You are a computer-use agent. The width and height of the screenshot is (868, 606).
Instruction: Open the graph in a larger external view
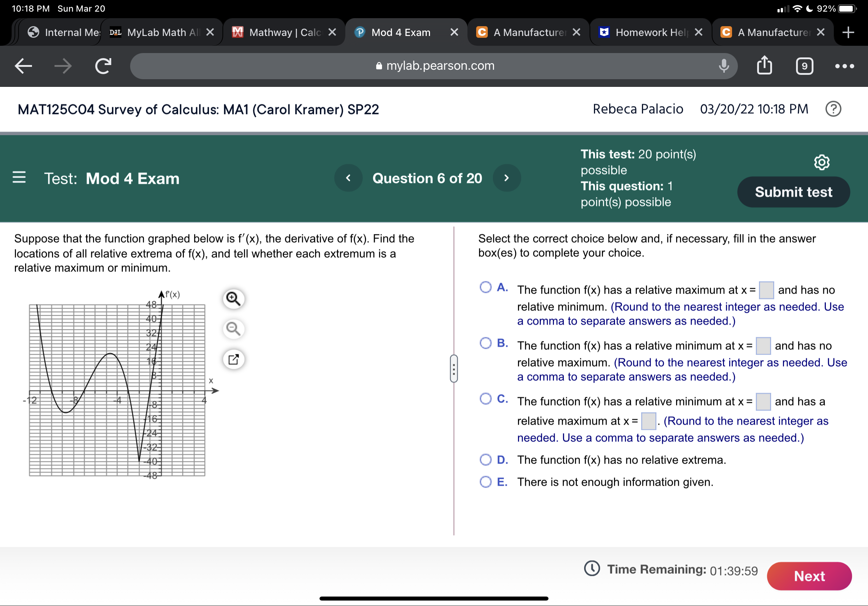(x=233, y=359)
